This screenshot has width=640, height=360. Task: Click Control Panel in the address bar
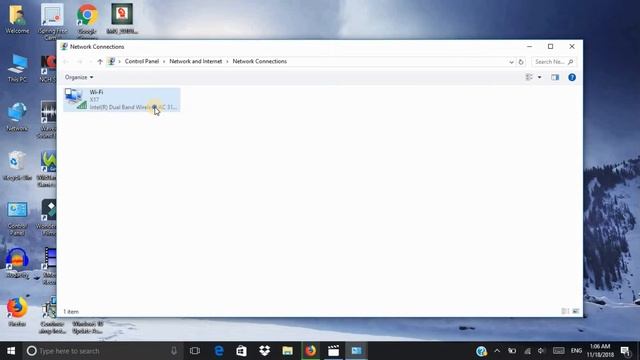pos(142,61)
